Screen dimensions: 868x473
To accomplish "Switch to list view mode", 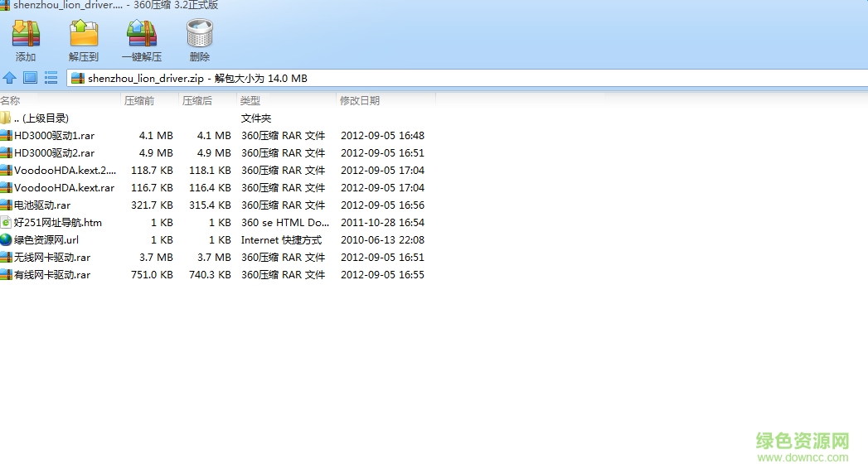I will 51,78.
